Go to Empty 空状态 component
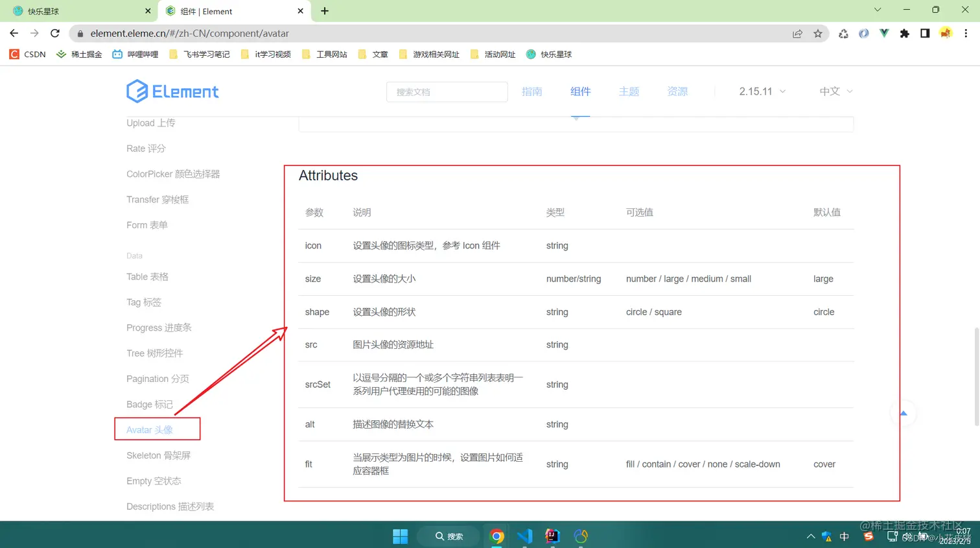The image size is (980, 548). coord(154,481)
